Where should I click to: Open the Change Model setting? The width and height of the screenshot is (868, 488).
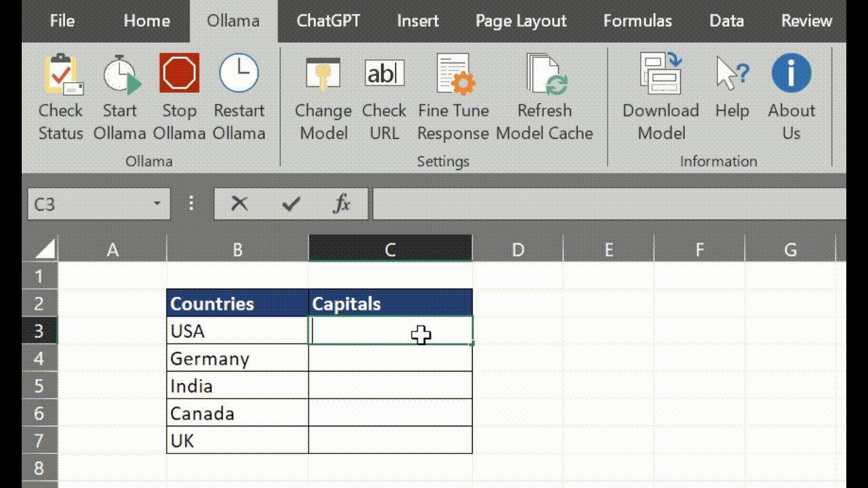[323, 75]
